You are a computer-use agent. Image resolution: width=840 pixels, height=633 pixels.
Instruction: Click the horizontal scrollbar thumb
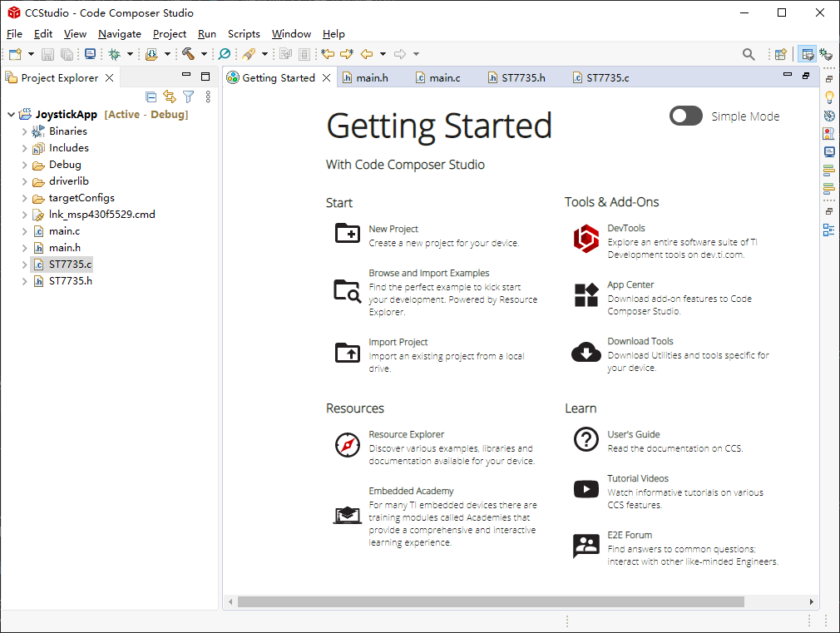tap(491, 602)
